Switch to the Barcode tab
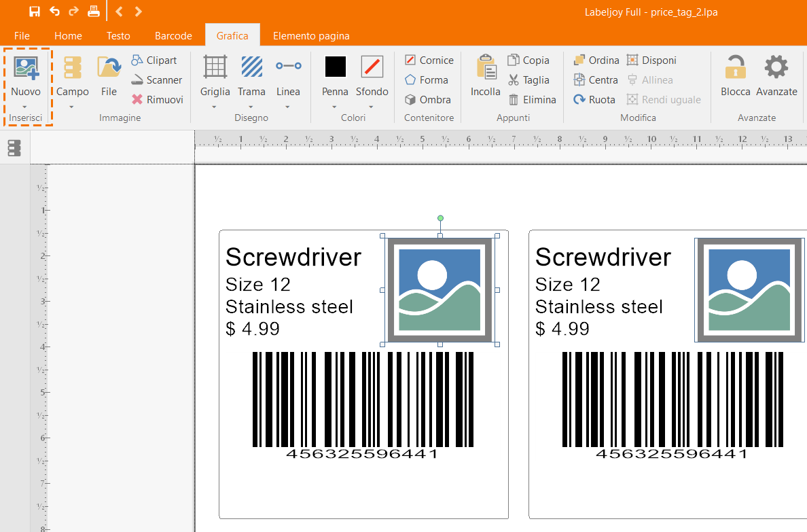The width and height of the screenshot is (807, 532). click(x=173, y=35)
